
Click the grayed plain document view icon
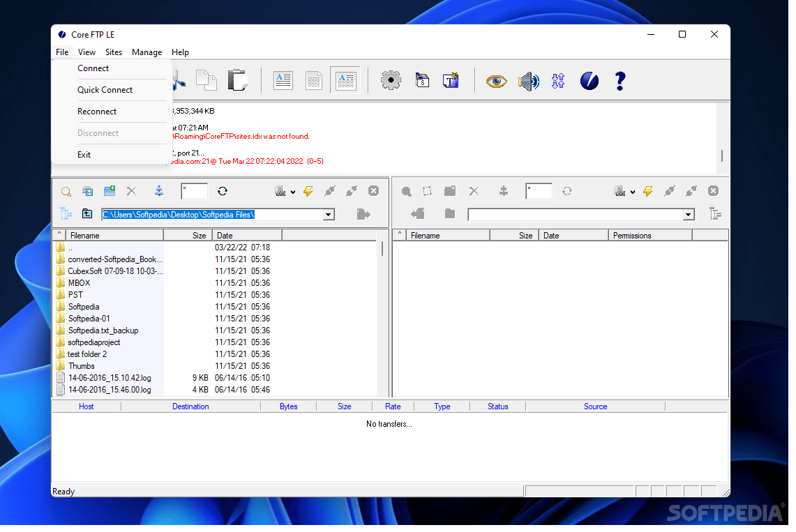point(314,81)
